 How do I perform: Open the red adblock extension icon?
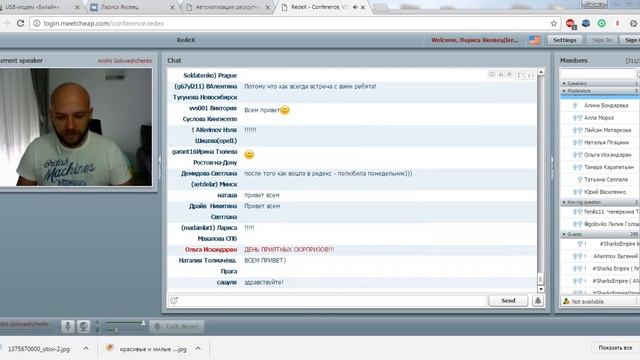pyautogui.click(x=570, y=24)
